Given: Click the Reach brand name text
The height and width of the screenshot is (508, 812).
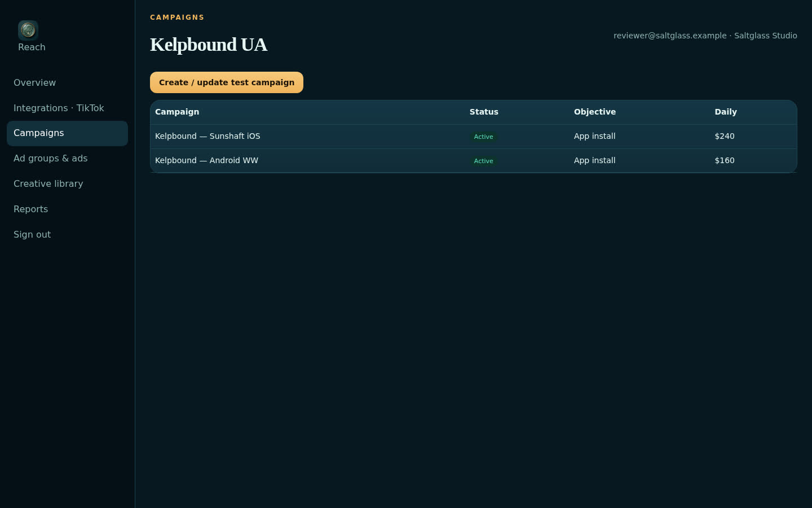Looking at the screenshot, I should click(x=32, y=47).
